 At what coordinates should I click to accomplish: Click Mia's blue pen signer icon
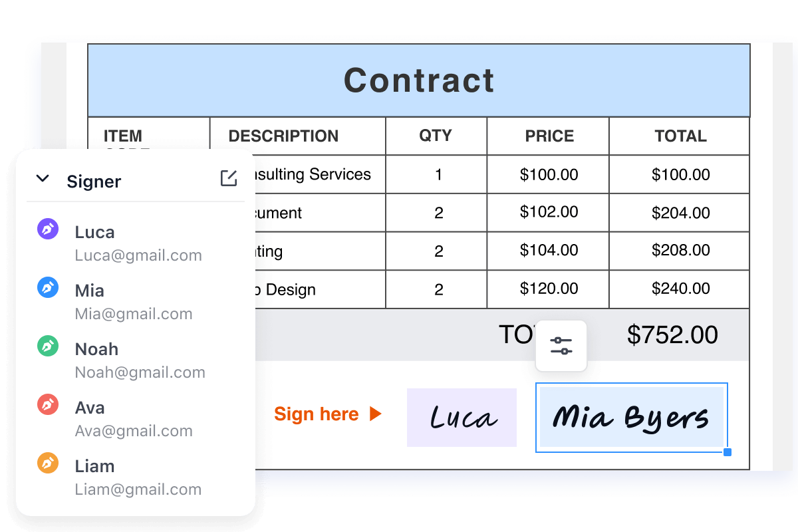pos(48,288)
